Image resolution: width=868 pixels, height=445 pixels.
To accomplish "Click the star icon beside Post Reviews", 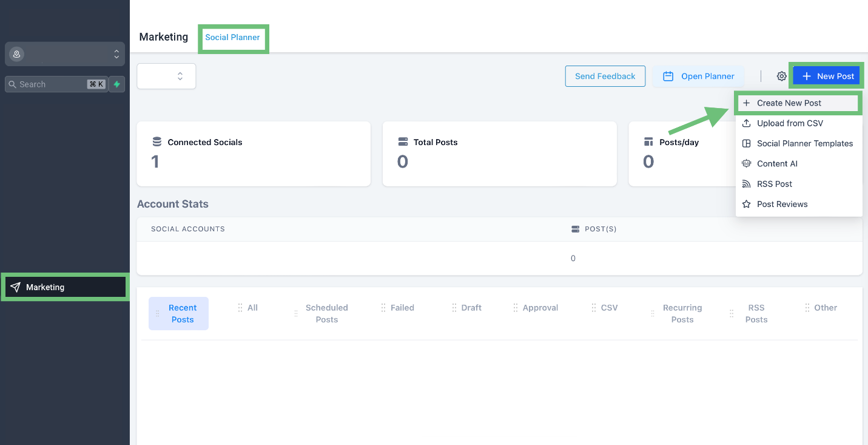I will click(x=747, y=204).
